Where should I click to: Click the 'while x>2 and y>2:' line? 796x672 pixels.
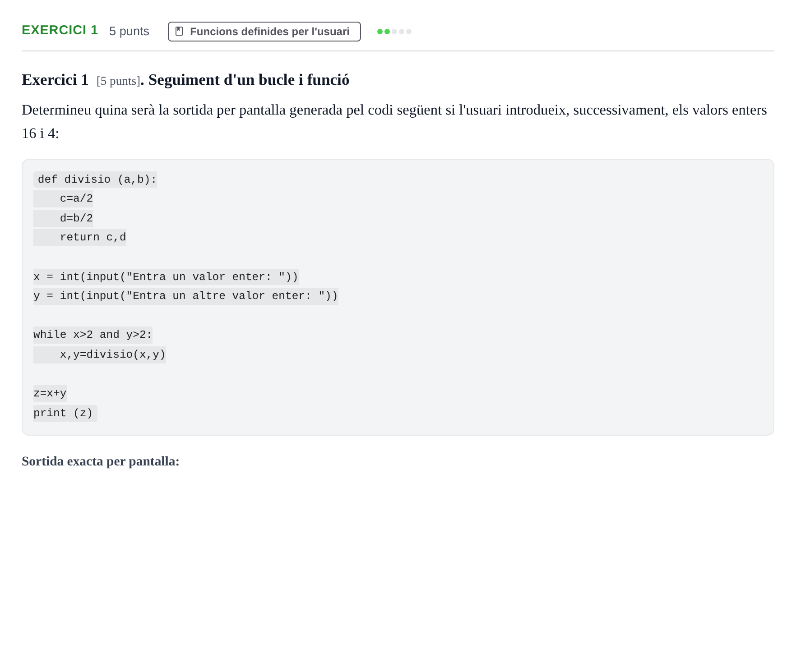[93, 335]
